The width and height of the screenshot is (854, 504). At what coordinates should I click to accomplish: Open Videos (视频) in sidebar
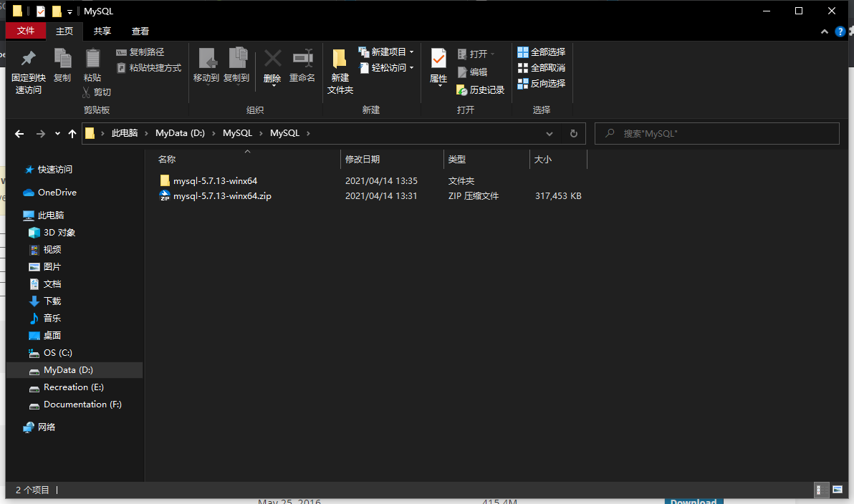(52, 249)
